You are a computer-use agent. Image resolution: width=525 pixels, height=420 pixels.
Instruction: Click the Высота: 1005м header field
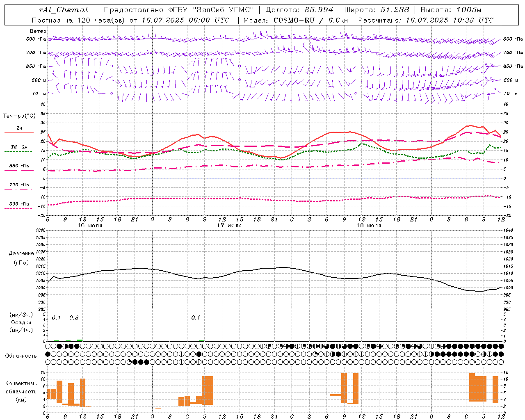coord(451,10)
